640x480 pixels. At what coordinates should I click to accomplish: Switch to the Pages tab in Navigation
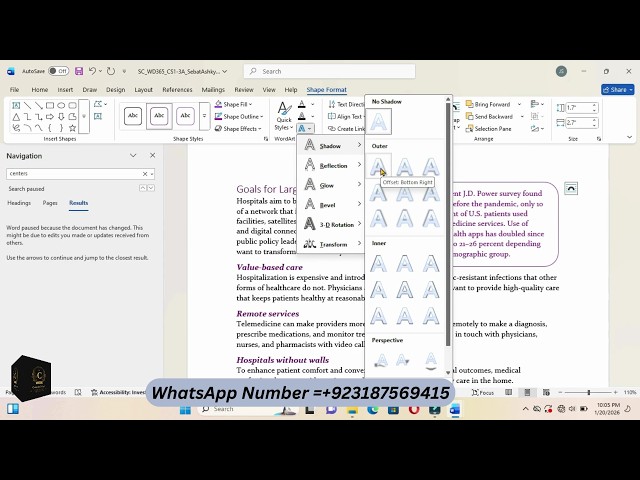tap(50, 203)
